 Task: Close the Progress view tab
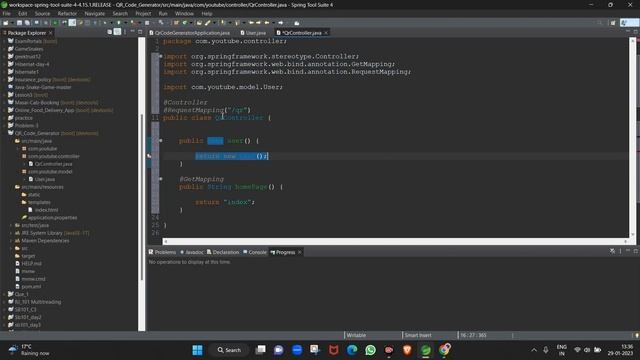click(300, 252)
